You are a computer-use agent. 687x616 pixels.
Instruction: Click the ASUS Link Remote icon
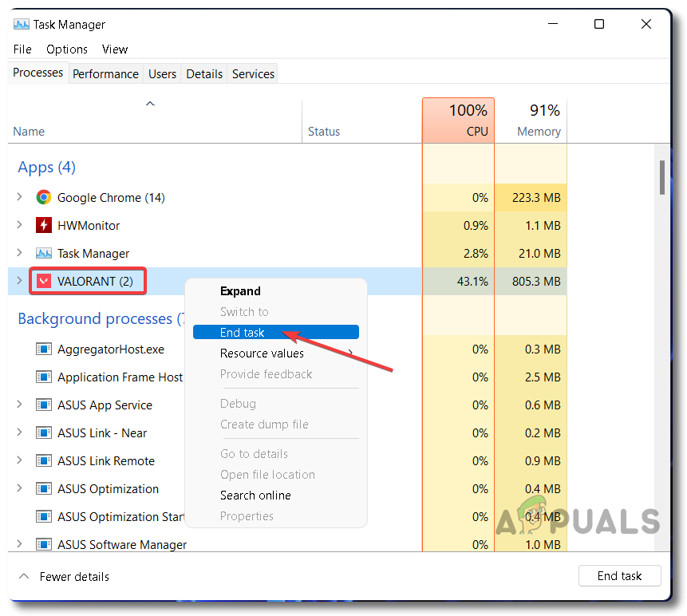[43, 461]
